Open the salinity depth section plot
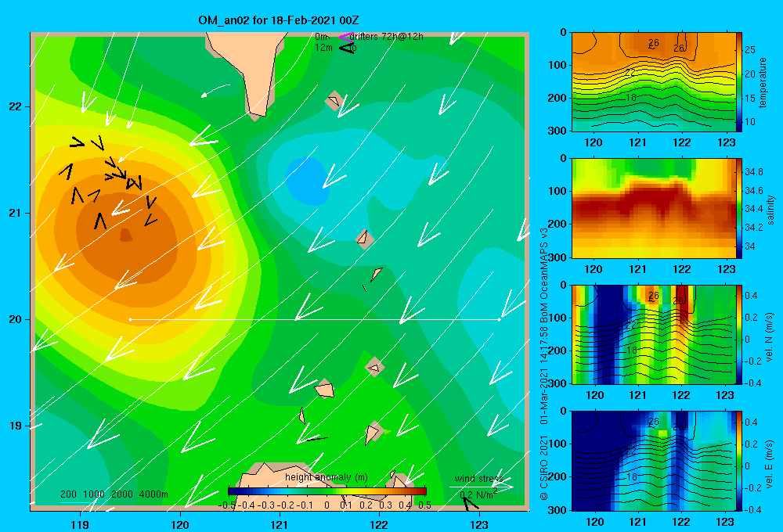Image resolution: width=783 pixels, height=532 pixels. [653, 208]
